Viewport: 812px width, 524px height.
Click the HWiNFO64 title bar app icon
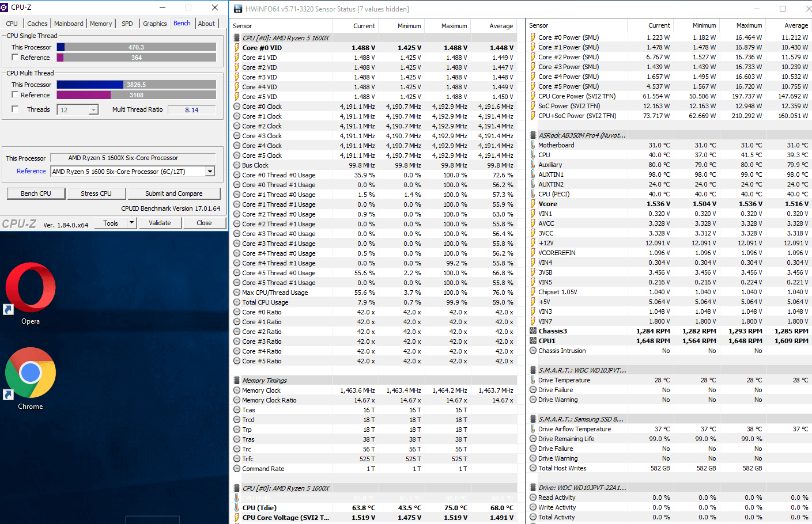tap(238, 9)
